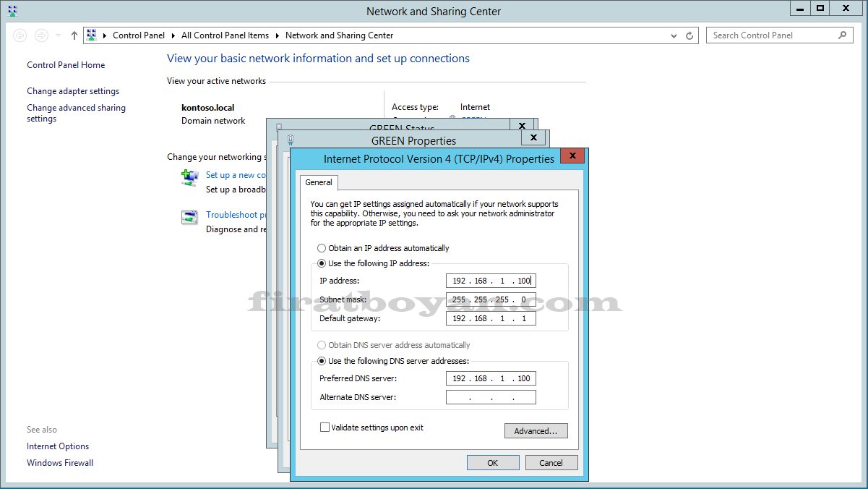Switch to the General tab
868x489 pixels.
point(319,182)
